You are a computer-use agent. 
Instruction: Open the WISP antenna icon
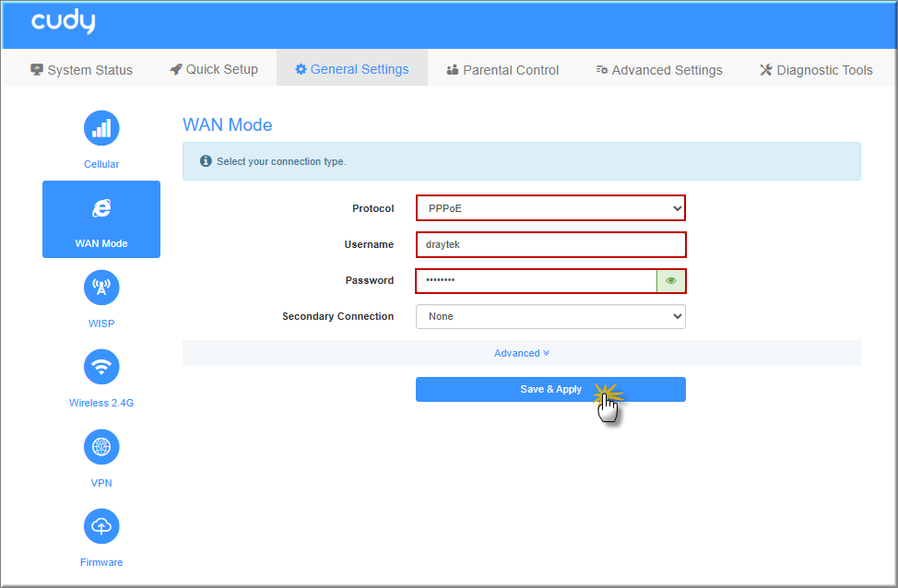pyautogui.click(x=101, y=288)
